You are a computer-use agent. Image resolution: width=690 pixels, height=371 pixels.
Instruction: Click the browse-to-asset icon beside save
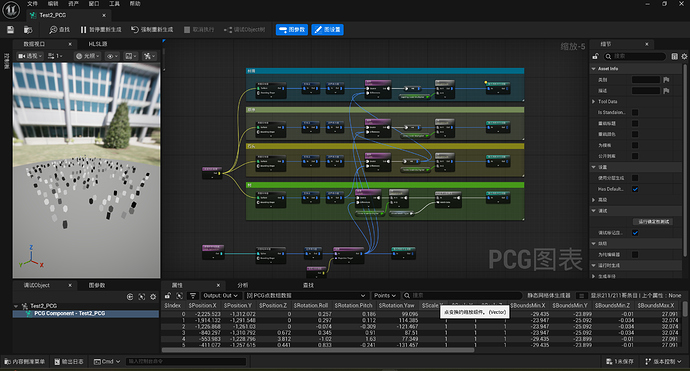tap(28, 29)
